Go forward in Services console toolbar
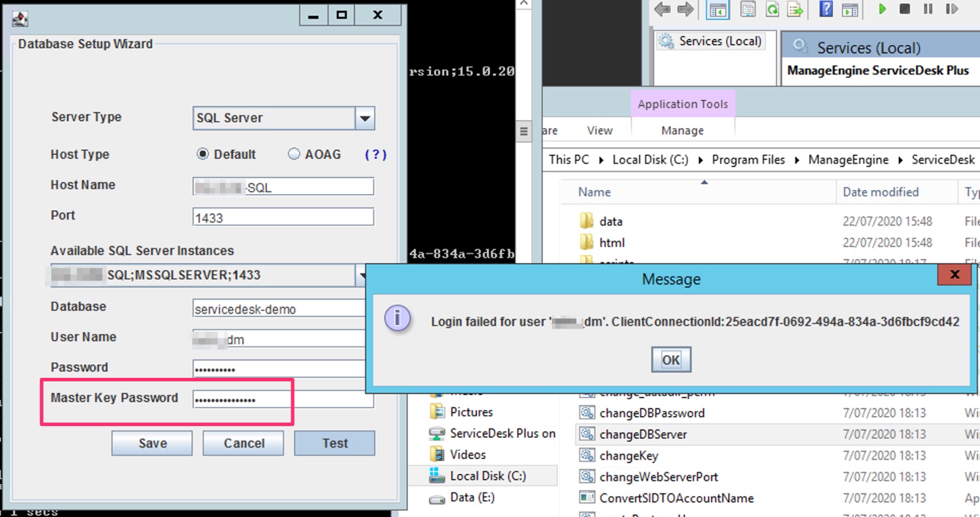This screenshot has height=517, width=980. coord(685,9)
